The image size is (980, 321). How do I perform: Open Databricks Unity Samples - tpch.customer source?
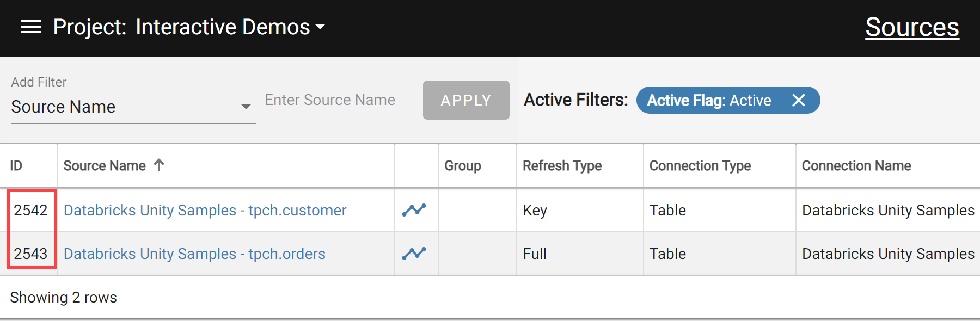coord(205,210)
